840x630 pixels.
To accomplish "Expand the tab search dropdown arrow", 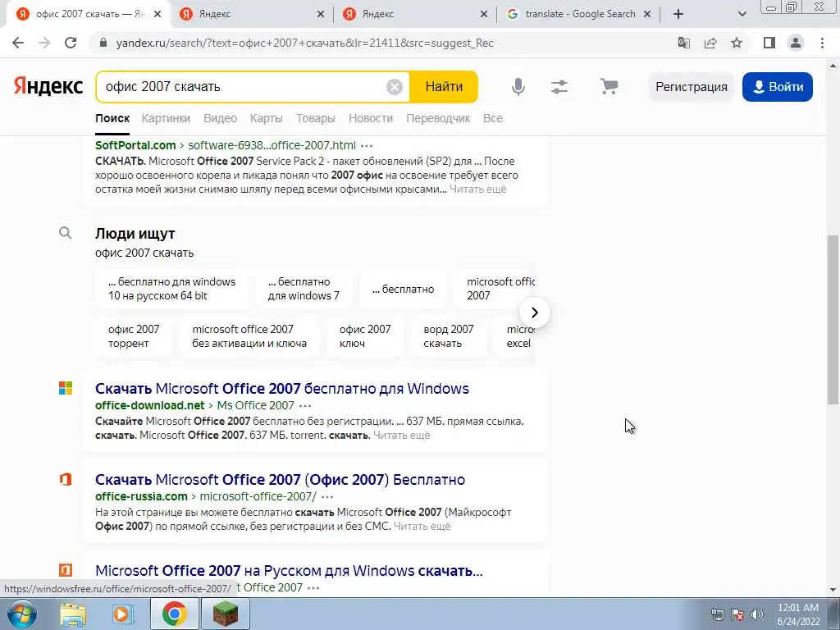I will (742, 14).
